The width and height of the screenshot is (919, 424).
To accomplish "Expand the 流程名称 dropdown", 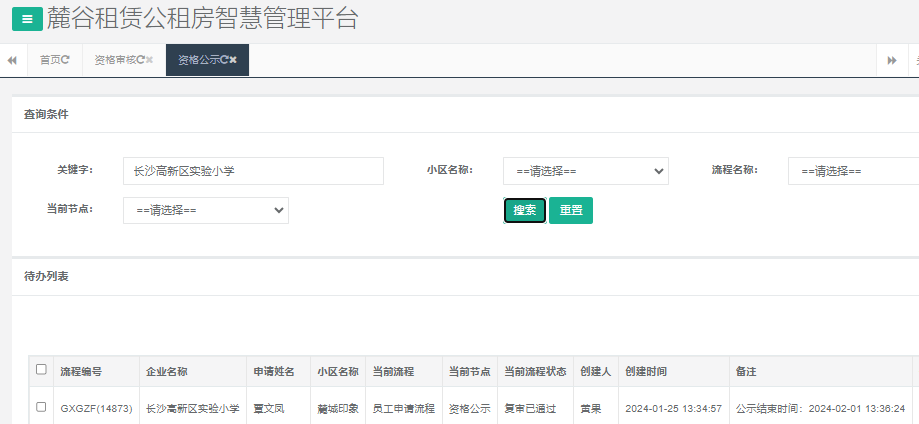I will click(x=852, y=171).
